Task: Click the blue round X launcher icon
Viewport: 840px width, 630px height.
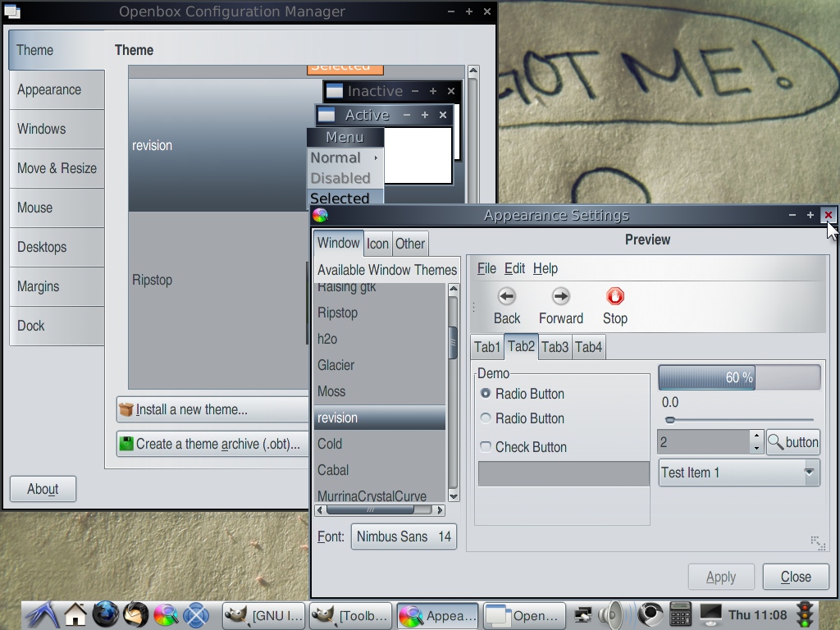Action: tap(196, 615)
